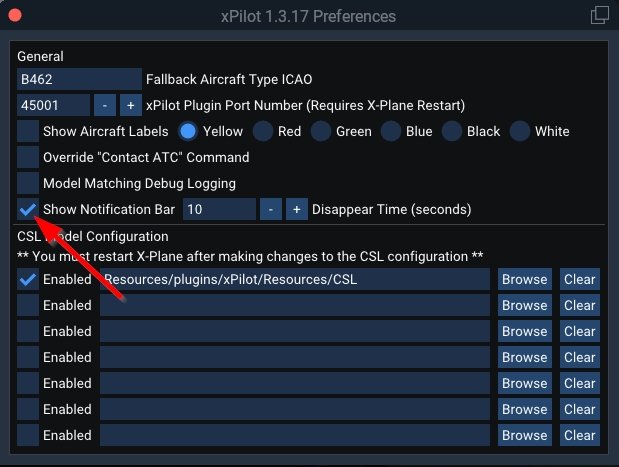Decrease the xPilot plugin port number
Image resolution: width=619 pixels, height=467 pixels.
(x=105, y=105)
